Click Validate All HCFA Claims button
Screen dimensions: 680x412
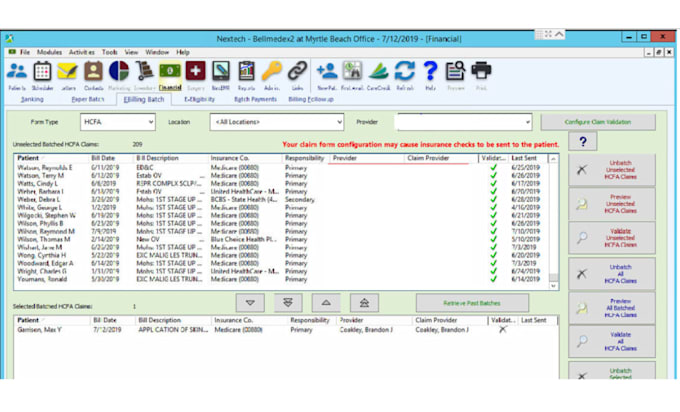(x=612, y=342)
